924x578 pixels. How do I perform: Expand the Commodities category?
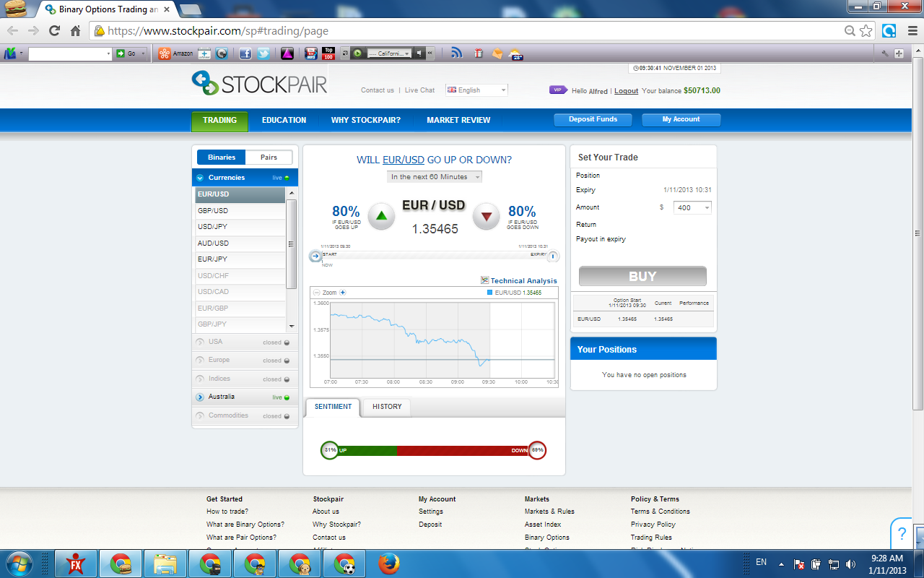(x=245, y=416)
